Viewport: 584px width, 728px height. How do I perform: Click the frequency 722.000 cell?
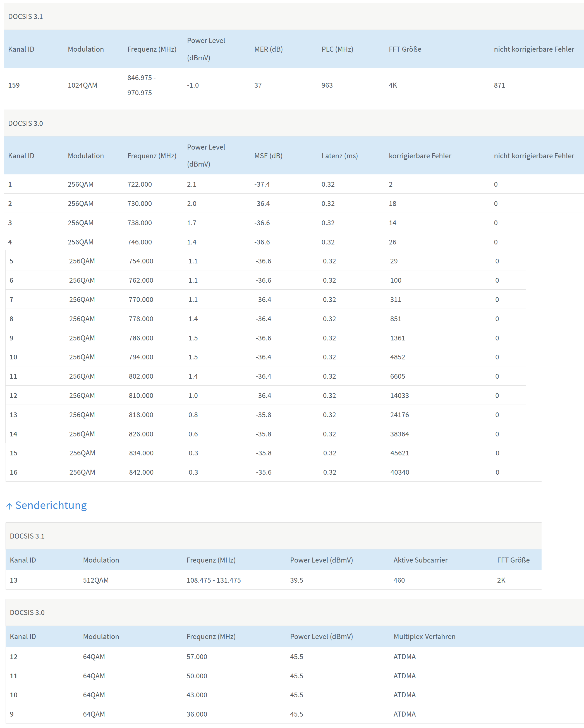point(140,184)
